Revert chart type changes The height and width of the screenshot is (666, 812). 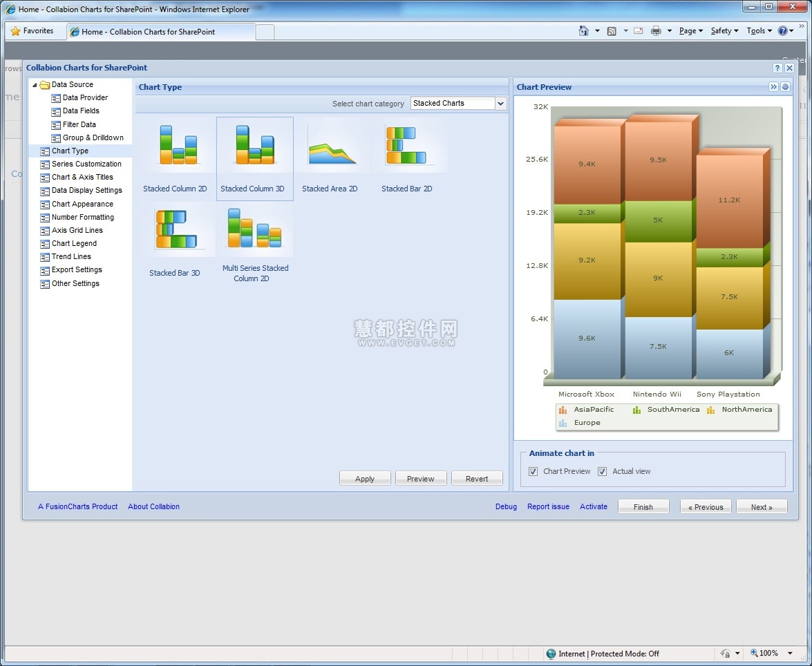(477, 479)
